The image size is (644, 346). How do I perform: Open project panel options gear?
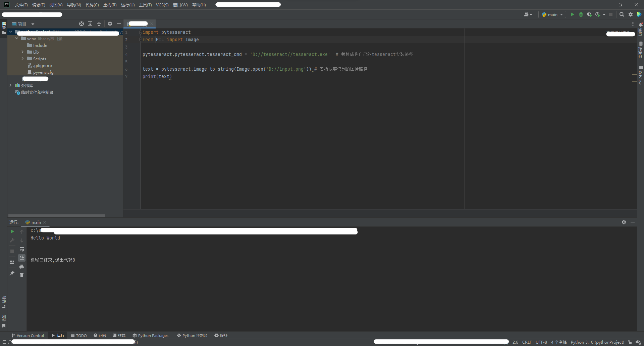[x=110, y=24]
